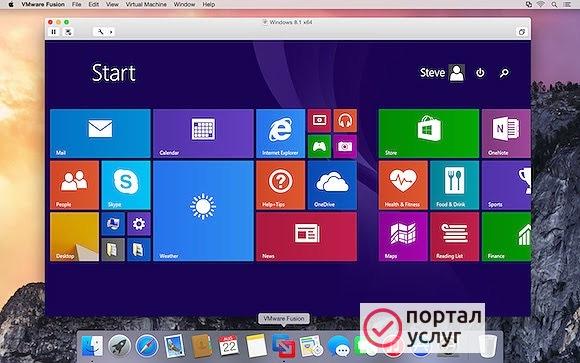Open the blue File Explorer small tile
Screen dimensions: 580x363
pyautogui.click(x=139, y=250)
